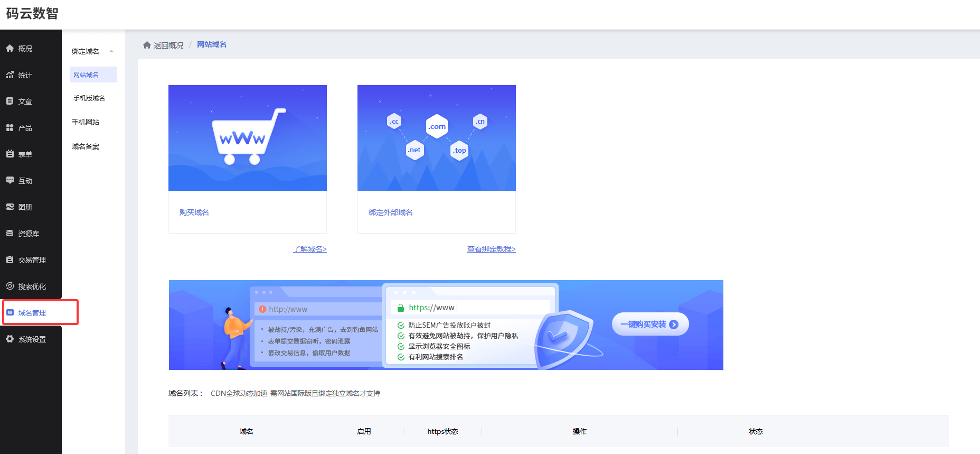Click the CDN全球动态加速 notice text

(x=295, y=393)
